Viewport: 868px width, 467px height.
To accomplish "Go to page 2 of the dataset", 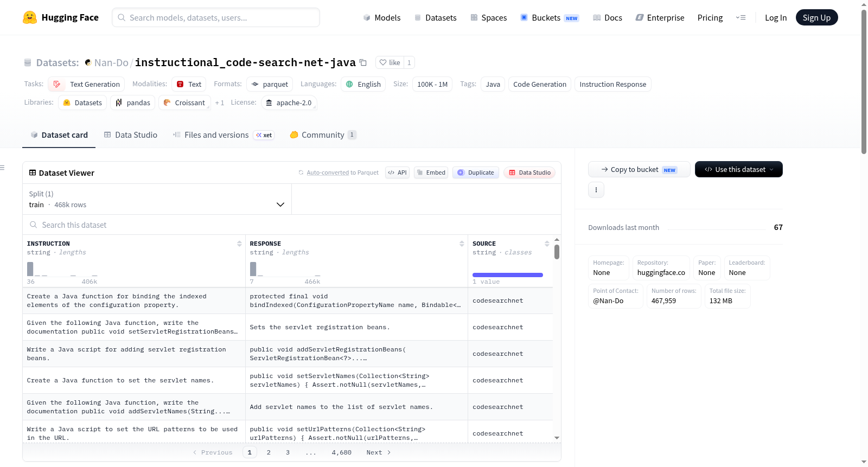I will [x=269, y=452].
